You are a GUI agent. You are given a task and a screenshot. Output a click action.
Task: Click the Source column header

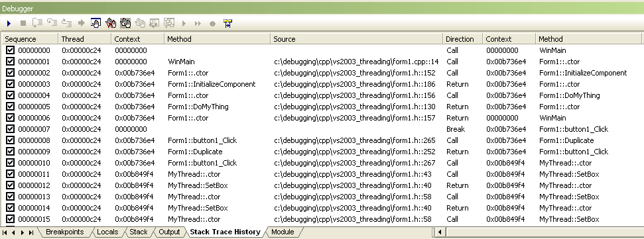[x=357, y=39]
